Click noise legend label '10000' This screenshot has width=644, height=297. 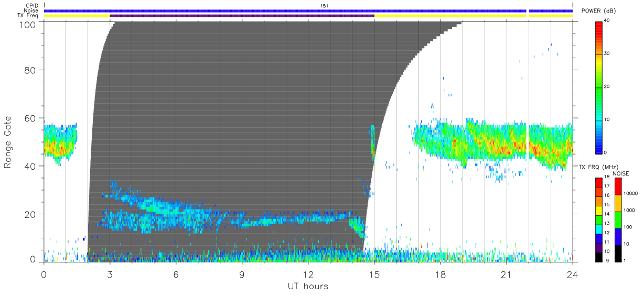(631, 194)
